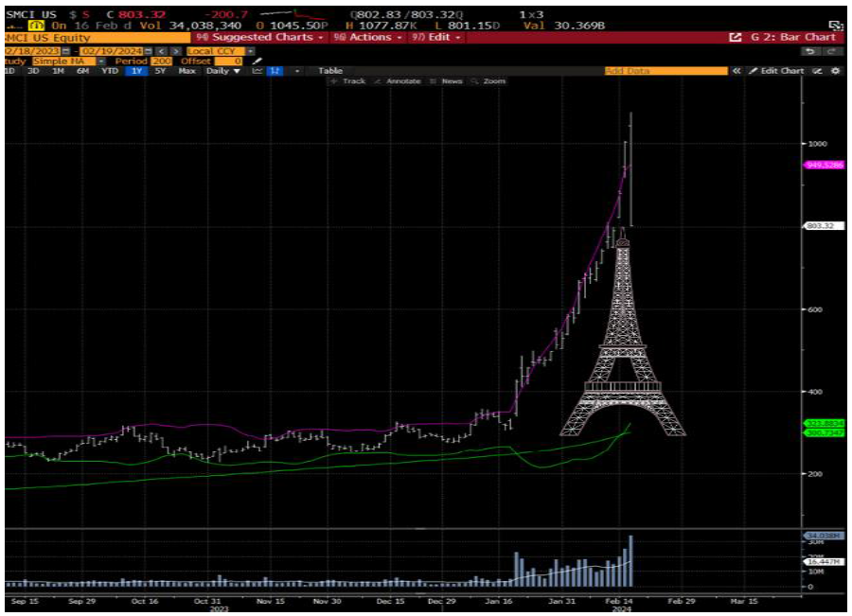
Task: Select the 1D time range
Action: click(x=9, y=71)
